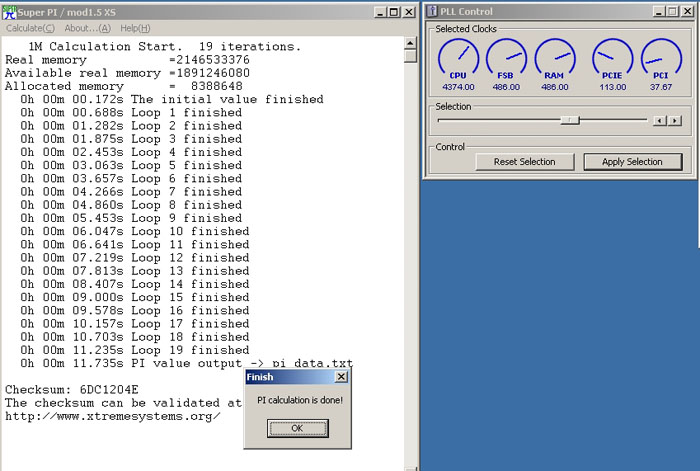Click the 'Loop 10 finished' line
This screenshot has height=471, width=700.
[x=134, y=231]
